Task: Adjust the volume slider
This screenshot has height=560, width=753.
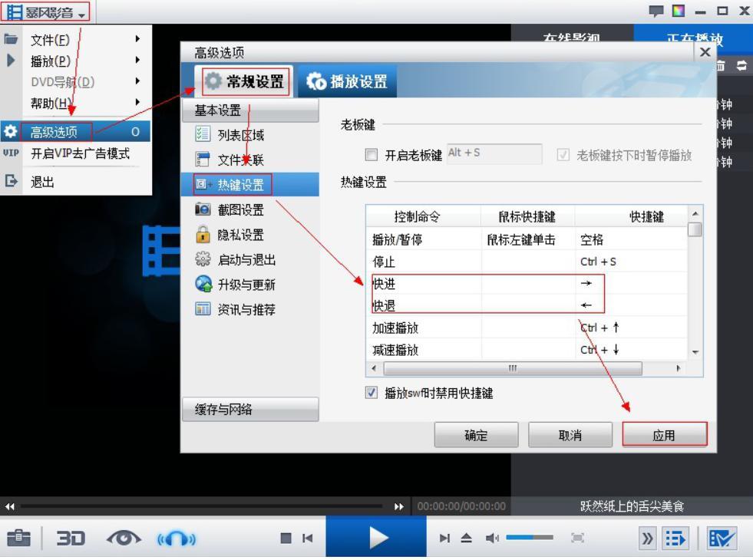Action: point(530,538)
